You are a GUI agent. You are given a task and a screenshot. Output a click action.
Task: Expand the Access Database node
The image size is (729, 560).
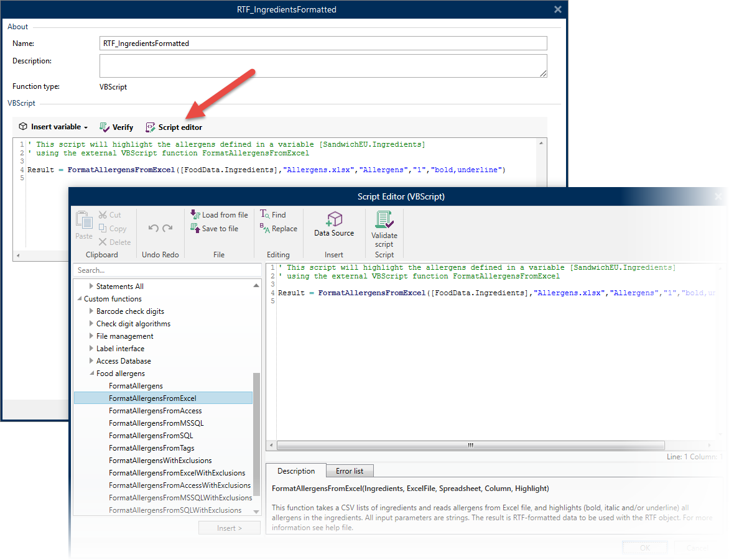(x=91, y=360)
